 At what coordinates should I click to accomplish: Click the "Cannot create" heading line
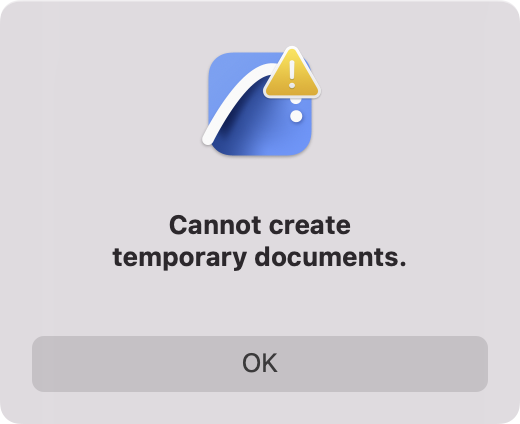click(260, 225)
